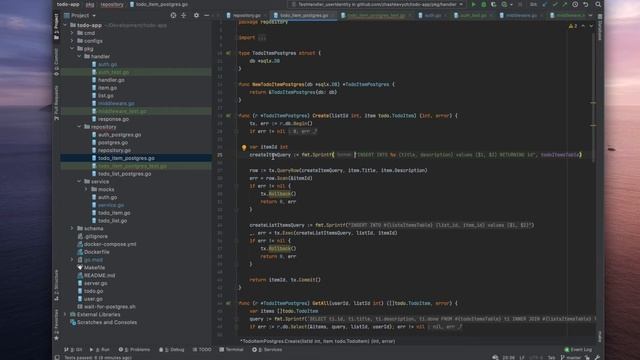
Task: Expand all icon in Project panel
Action: coord(184,16)
